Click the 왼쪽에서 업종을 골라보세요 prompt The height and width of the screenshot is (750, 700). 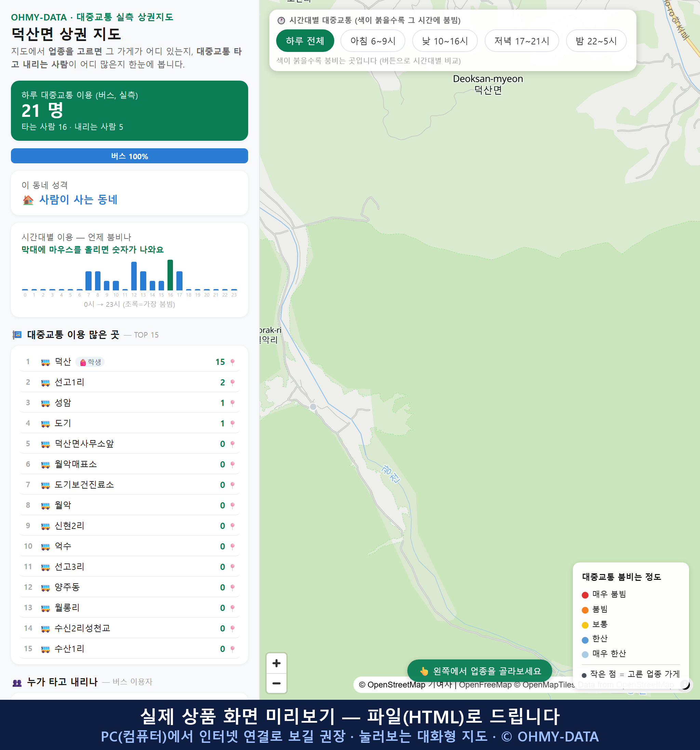point(480,671)
